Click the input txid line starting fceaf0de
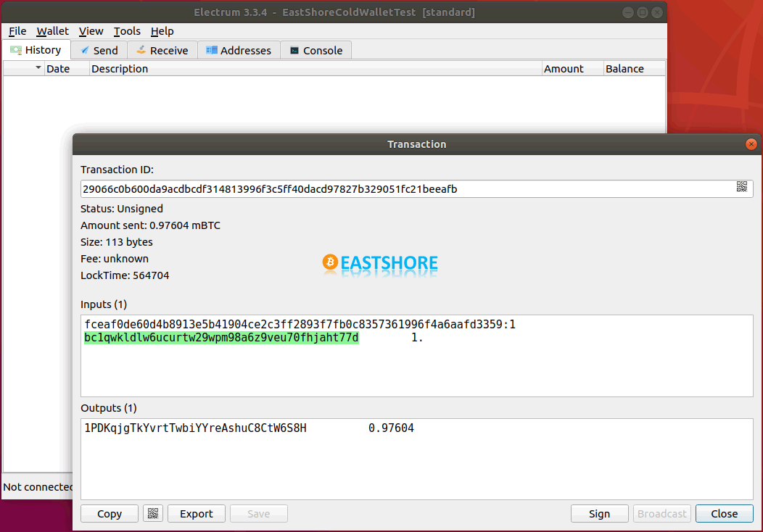The image size is (763, 532). point(300,325)
